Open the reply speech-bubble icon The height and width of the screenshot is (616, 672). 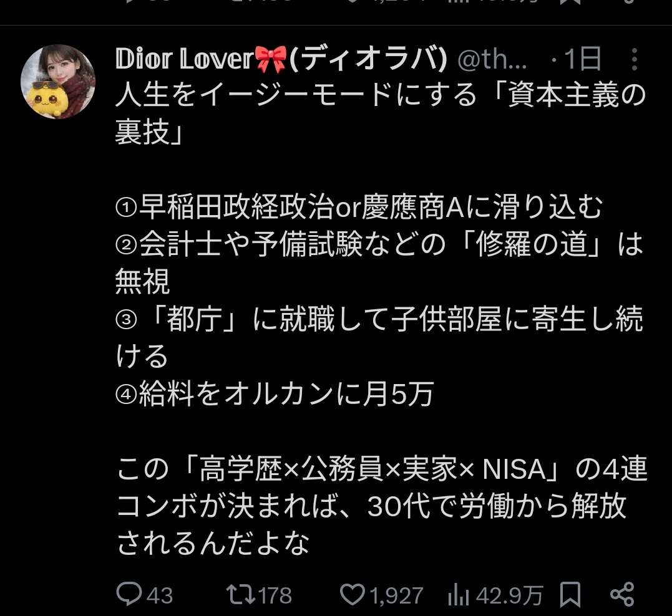tap(129, 594)
